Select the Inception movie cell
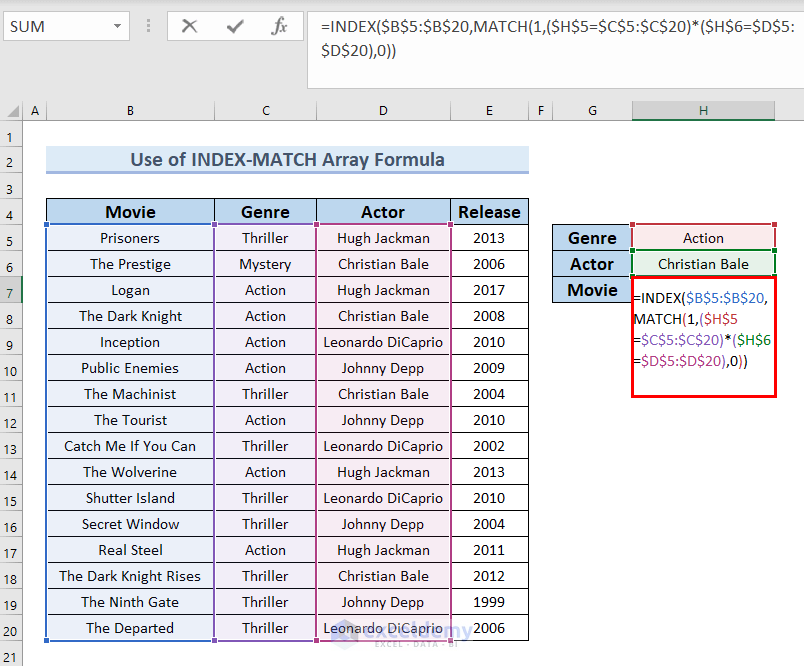The height and width of the screenshot is (666, 804). [x=130, y=342]
